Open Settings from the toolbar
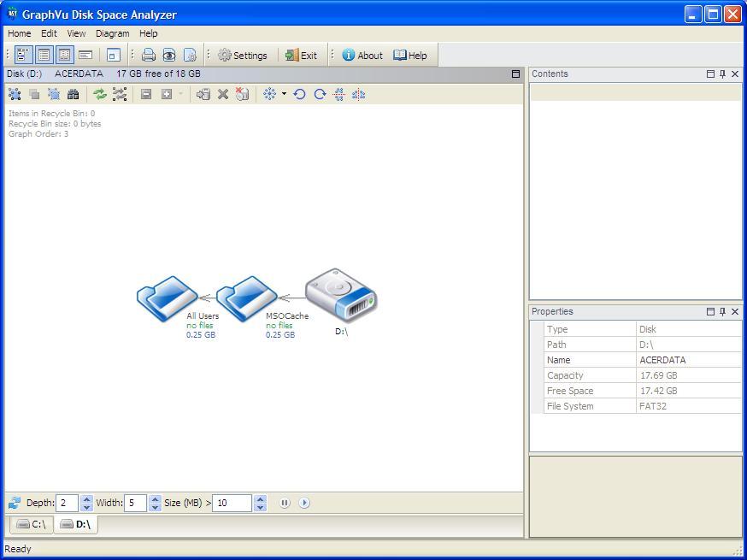Image resolution: width=747 pixels, height=560 pixels. coord(243,56)
